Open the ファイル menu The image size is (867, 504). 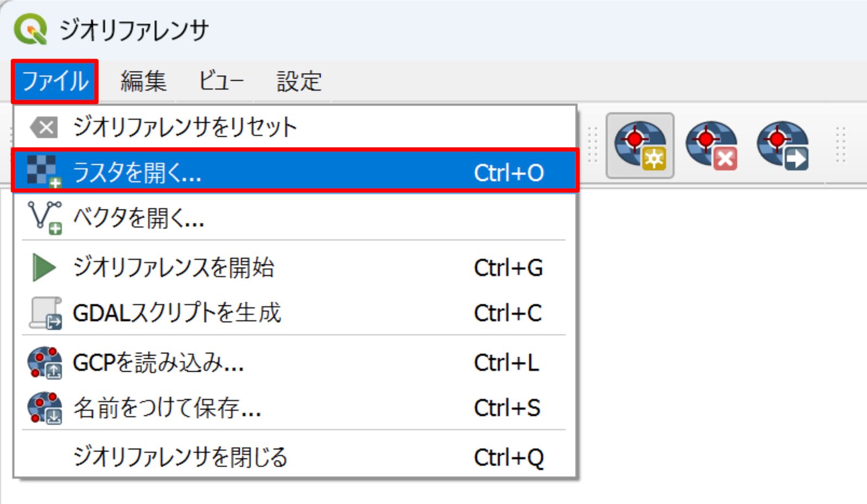point(55,81)
